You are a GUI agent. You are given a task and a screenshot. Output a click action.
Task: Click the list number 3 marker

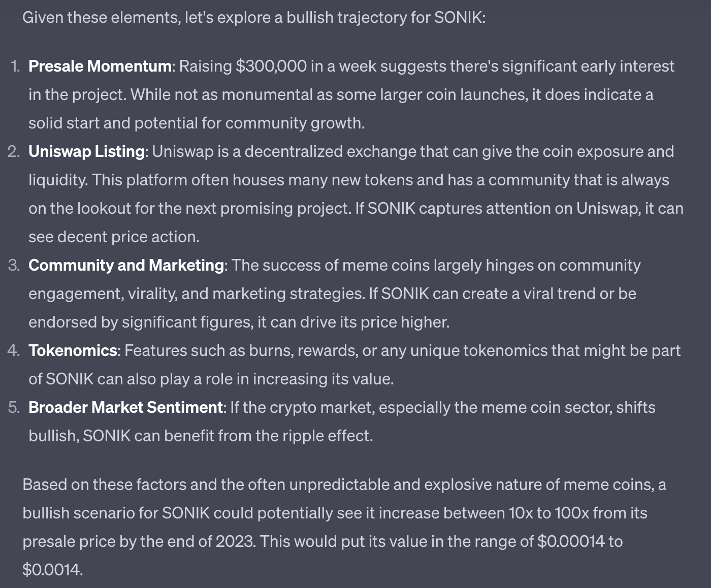tap(14, 266)
